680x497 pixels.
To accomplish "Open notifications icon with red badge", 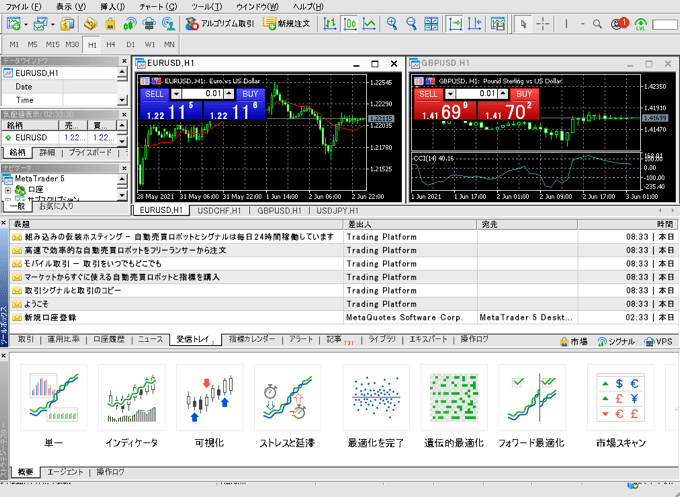I will pos(619,24).
